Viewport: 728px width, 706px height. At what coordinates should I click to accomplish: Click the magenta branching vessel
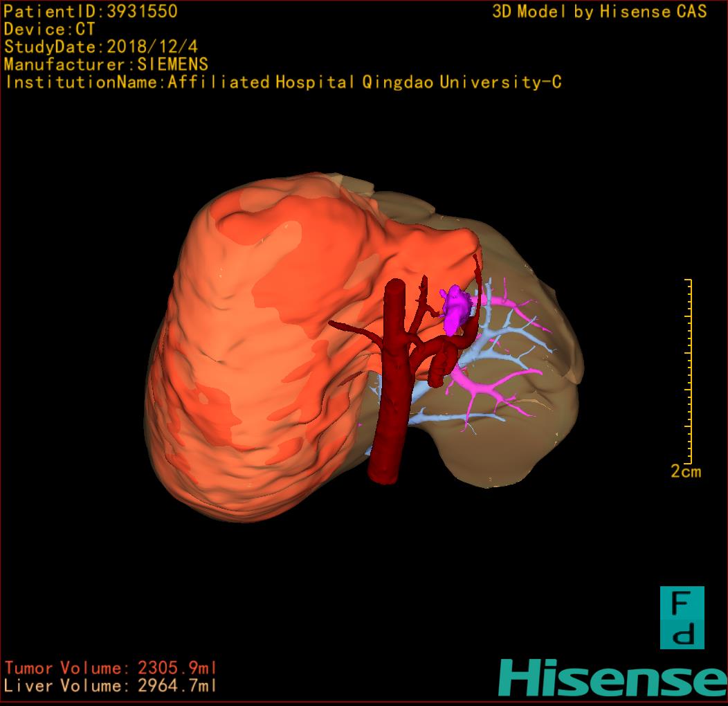(x=491, y=393)
